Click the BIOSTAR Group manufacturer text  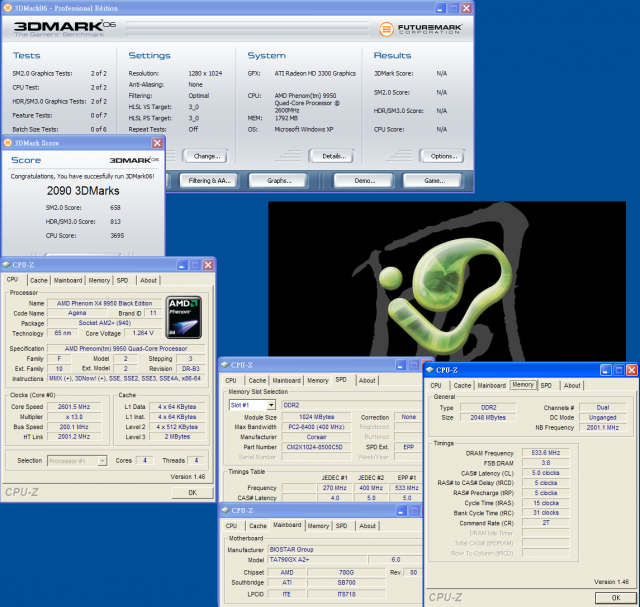291,549
